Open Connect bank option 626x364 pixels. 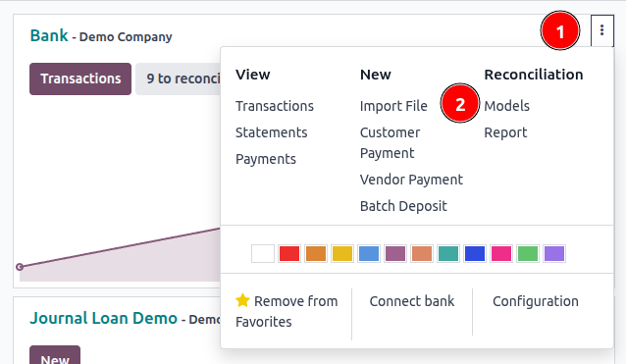(x=412, y=301)
